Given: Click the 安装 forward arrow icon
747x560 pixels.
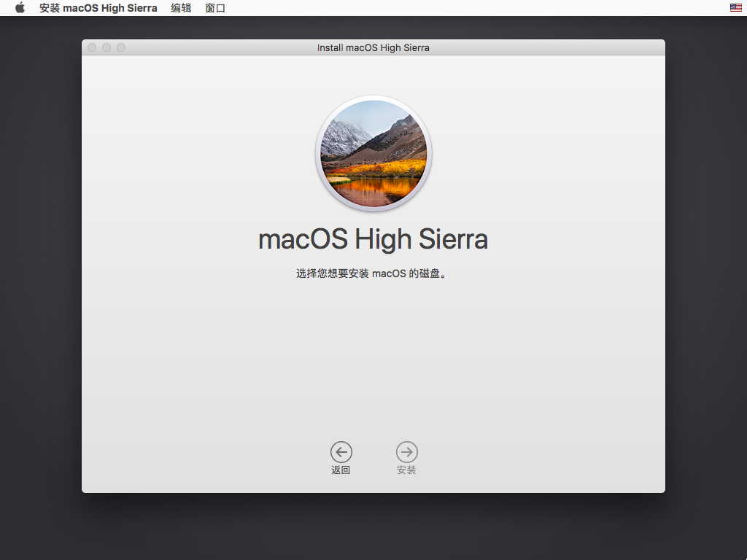Looking at the screenshot, I should pyautogui.click(x=407, y=452).
